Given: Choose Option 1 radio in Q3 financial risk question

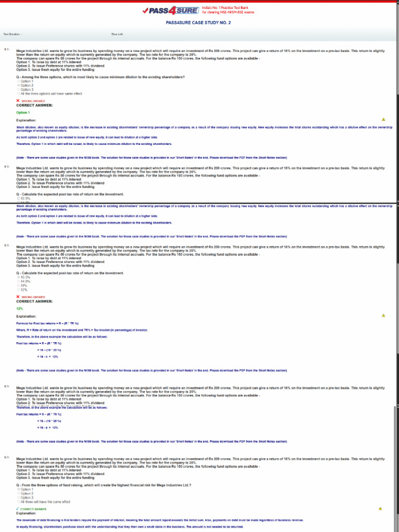Looking at the screenshot, I should 18,489.
